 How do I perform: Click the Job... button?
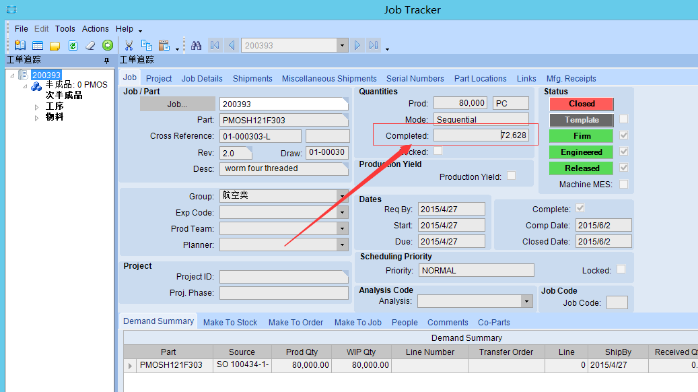coord(177,104)
